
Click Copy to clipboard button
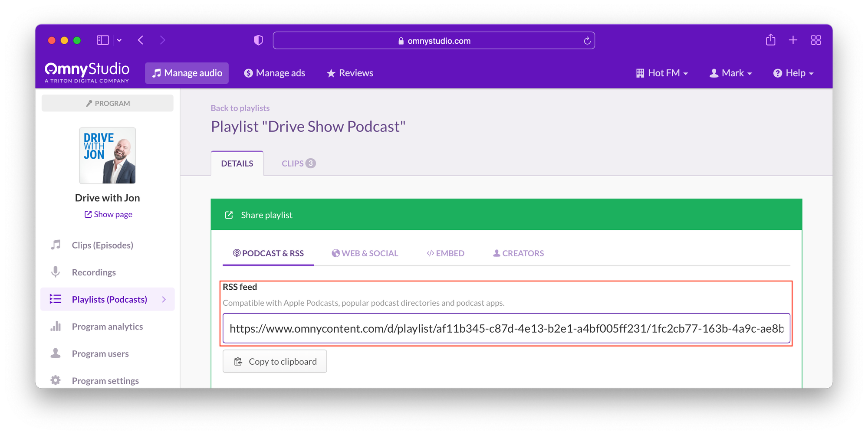coord(275,361)
